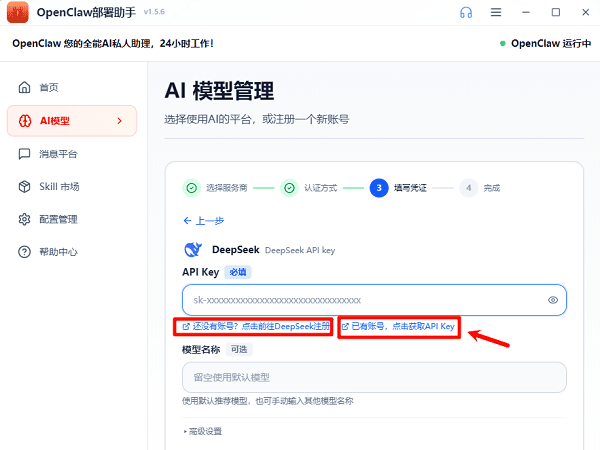Click the 可选 badge next to 模型名称

pos(239,349)
